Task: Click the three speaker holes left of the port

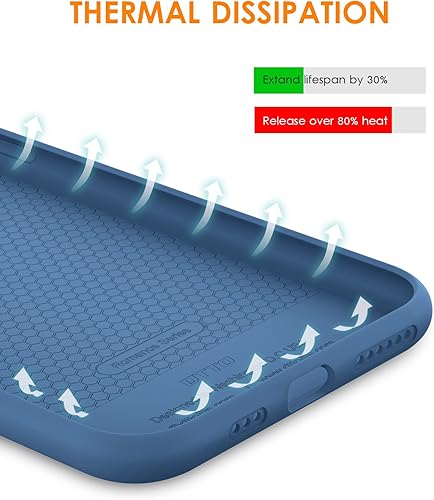Action: tap(249, 421)
